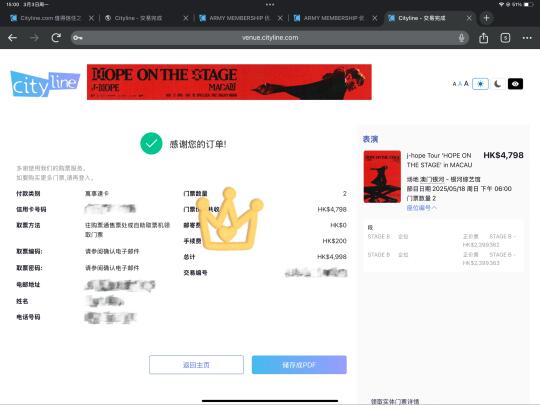Click the return to homepage button
The height and width of the screenshot is (405, 540).
[196, 365]
